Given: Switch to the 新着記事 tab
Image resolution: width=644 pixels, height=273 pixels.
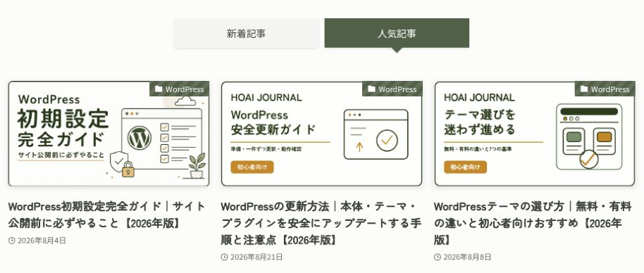Looking at the screenshot, I should [246, 33].
